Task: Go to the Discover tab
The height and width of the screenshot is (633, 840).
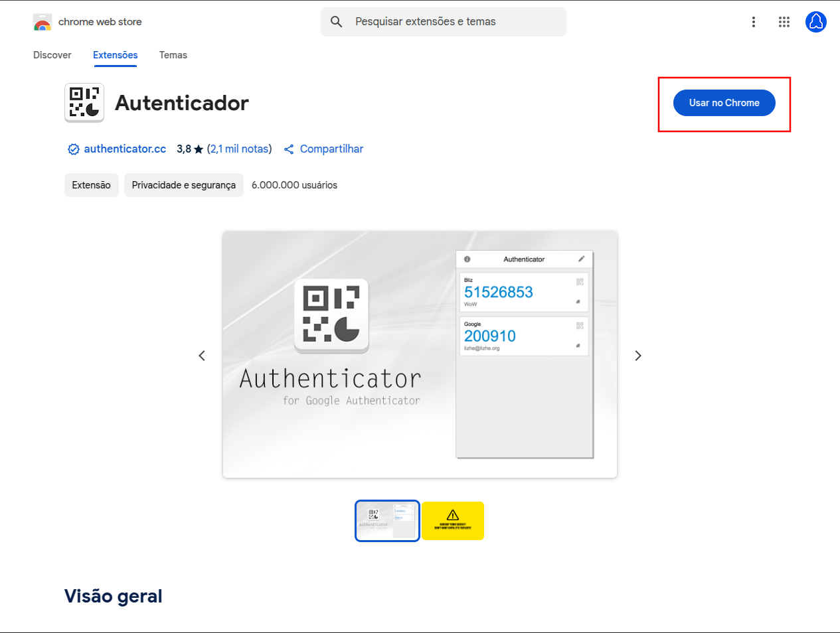Action: click(x=52, y=55)
